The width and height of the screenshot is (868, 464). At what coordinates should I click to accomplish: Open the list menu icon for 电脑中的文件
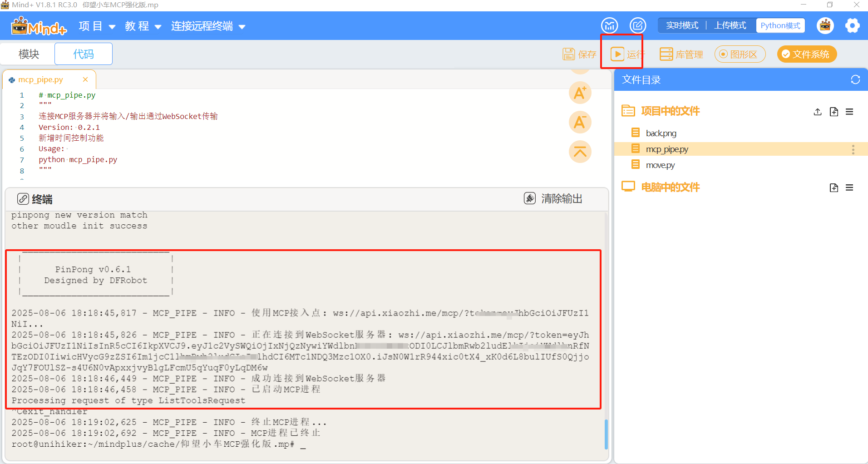point(849,188)
